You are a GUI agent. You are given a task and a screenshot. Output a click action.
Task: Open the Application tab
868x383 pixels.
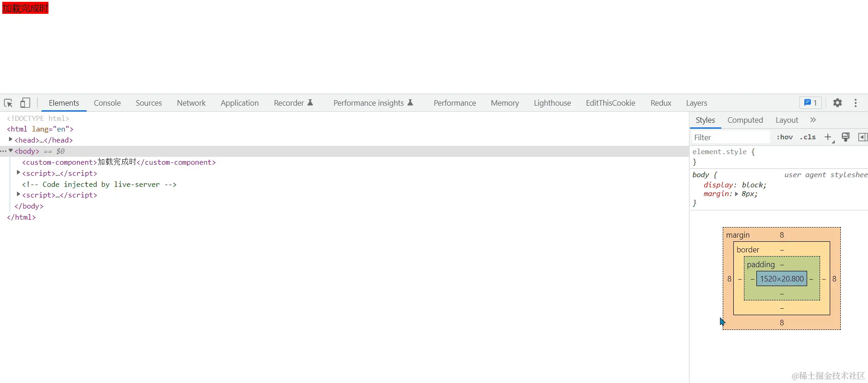coord(239,103)
